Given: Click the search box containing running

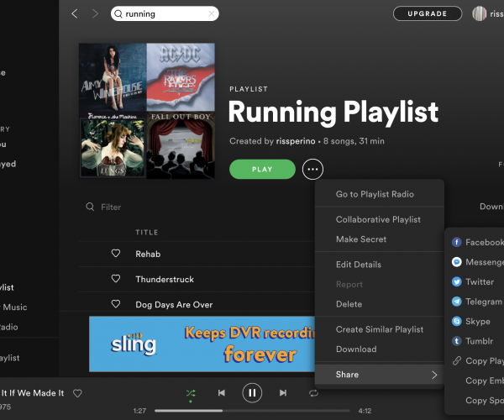Looking at the screenshot, I should tap(165, 13).
